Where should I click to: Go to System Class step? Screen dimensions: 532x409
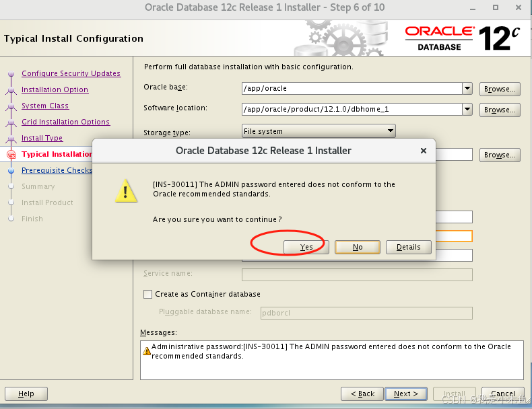click(x=45, y=106)
